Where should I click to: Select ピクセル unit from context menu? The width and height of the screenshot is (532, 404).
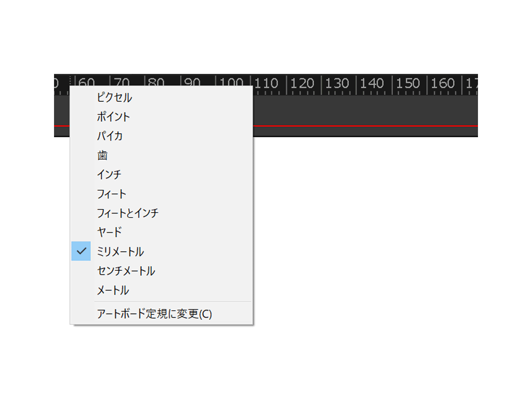161,98
